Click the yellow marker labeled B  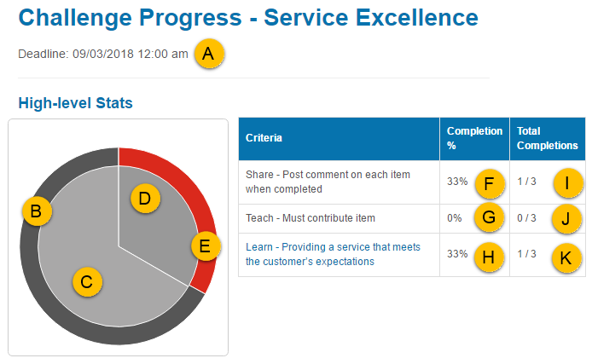point(37,211)
